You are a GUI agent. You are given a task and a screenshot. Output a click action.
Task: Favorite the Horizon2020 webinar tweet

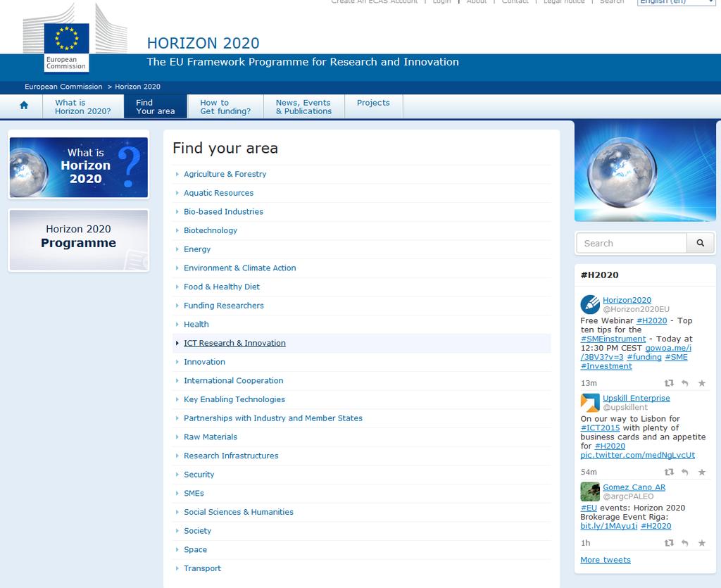[702, 383]
